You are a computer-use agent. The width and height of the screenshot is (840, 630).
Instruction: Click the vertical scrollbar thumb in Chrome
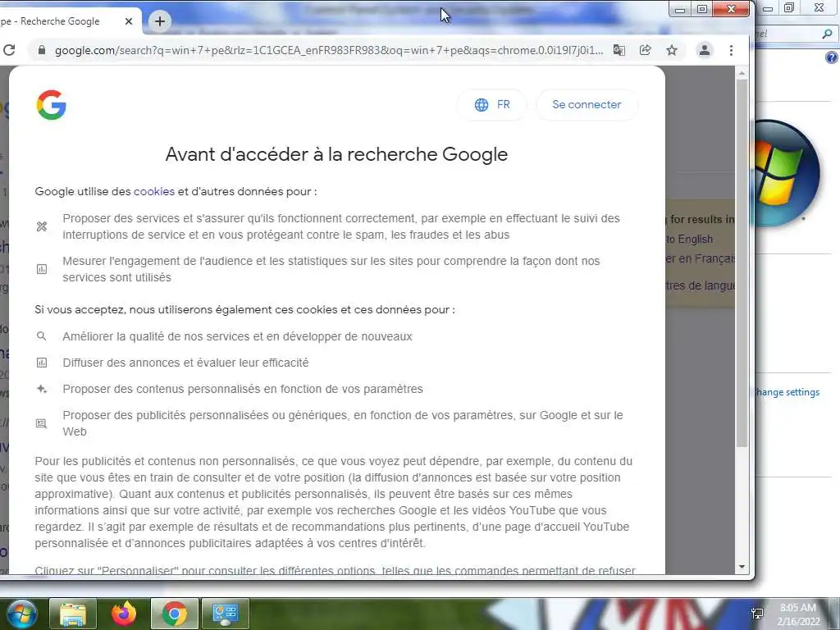(x=742, y=262)
